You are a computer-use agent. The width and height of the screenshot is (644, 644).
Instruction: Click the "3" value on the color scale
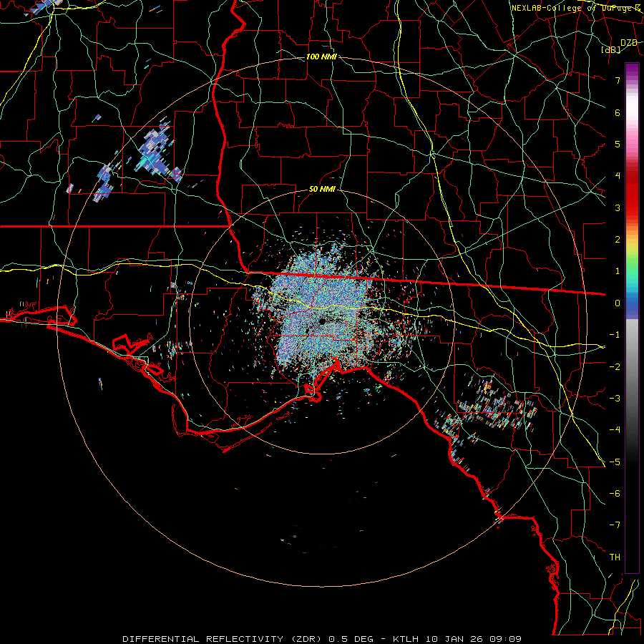[618, 208]
